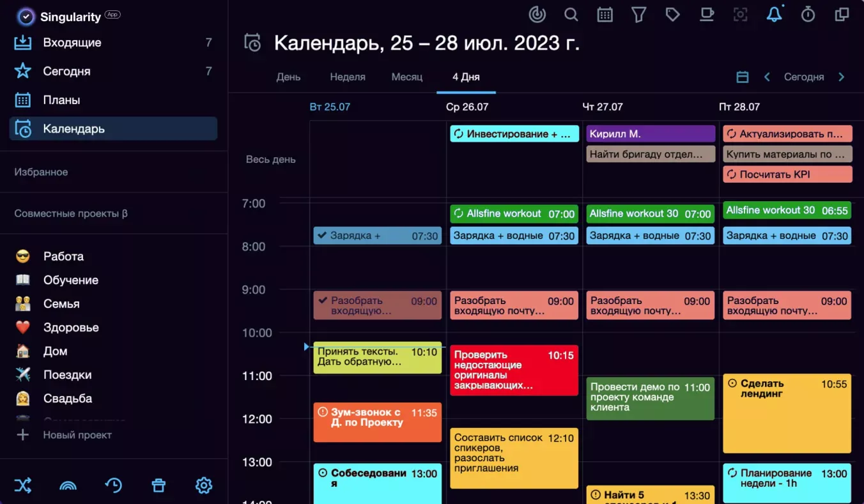
Task: Click the focus frame icon in toolbar
Action: click(740, 14)
